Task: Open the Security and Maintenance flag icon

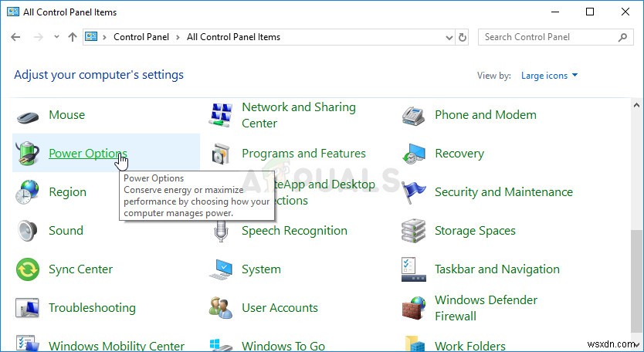Action: (414, 192)
